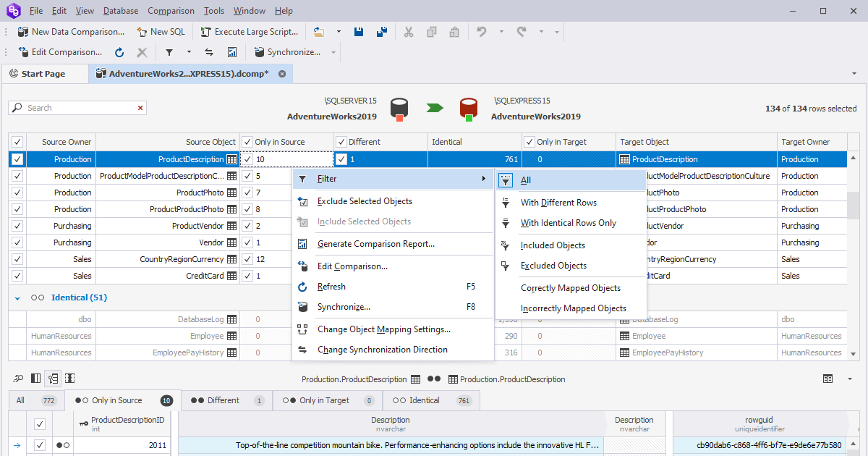Image resolution: width=868 pixels, height=456 pixels.
Task: Uncheck the ProductPhoto row checkbox
Action: [17, 193]
